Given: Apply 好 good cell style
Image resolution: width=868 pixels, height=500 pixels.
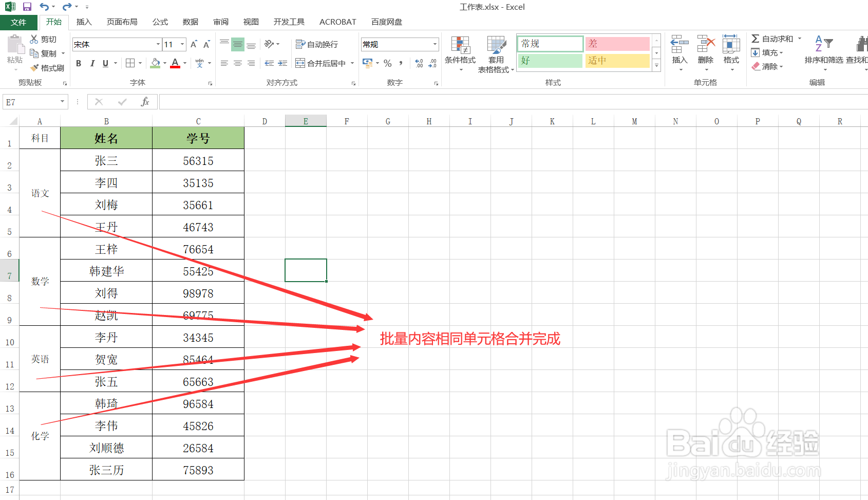Looking at the screenshot, I should point(551,61).
